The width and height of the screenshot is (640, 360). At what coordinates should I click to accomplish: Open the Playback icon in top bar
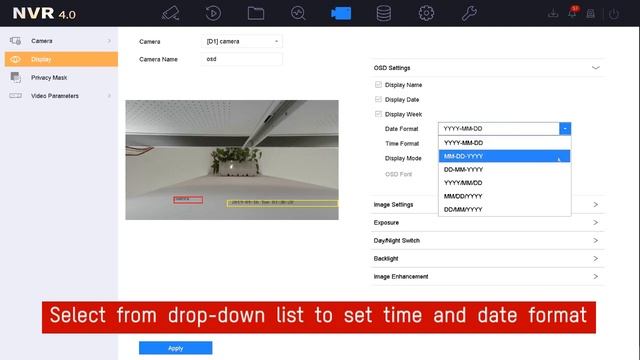tap(213, 13)
